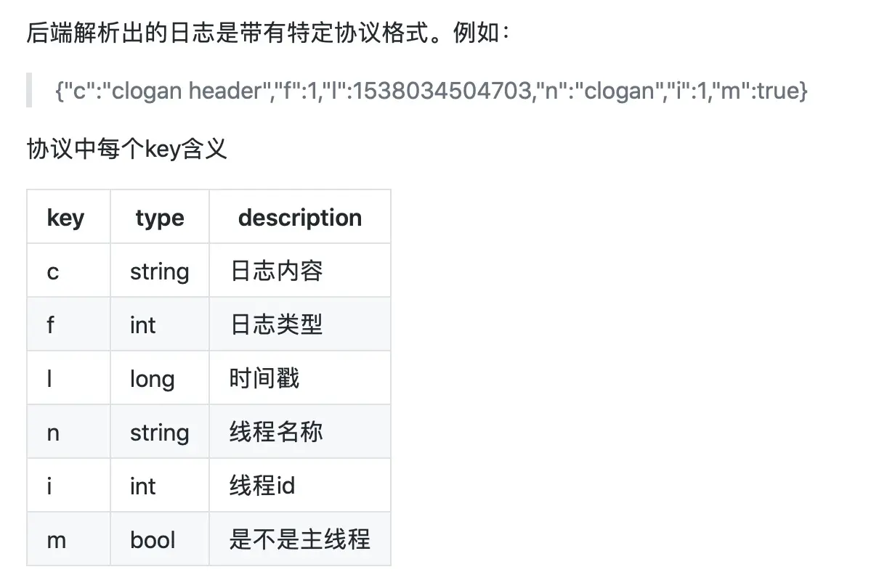
Task: Click the key cell labeled c
Action: click(68, 271)
